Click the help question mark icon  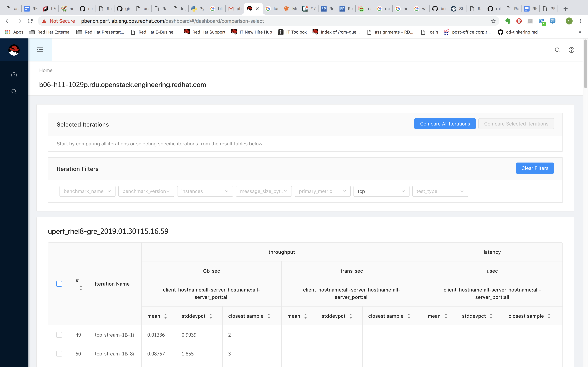point(571,50)
